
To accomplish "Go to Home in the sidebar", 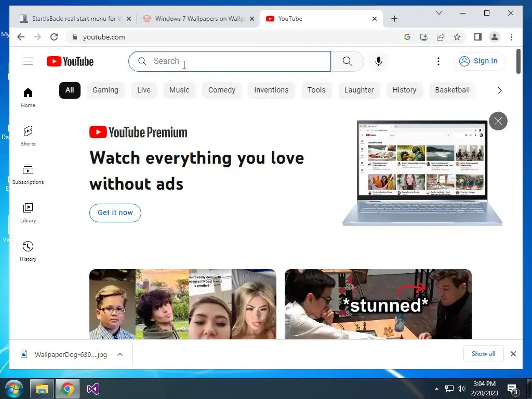I will click(x=28, y=98).
